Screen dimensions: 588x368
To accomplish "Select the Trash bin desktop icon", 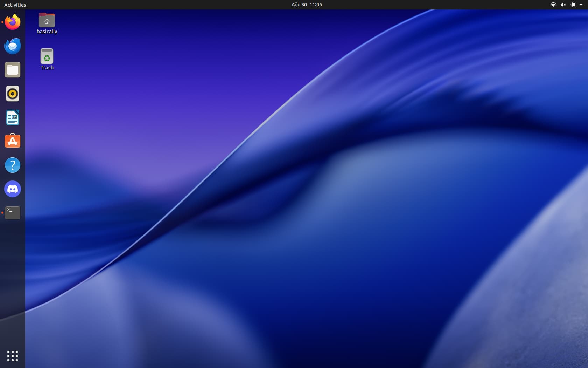I will pos(47,56).
